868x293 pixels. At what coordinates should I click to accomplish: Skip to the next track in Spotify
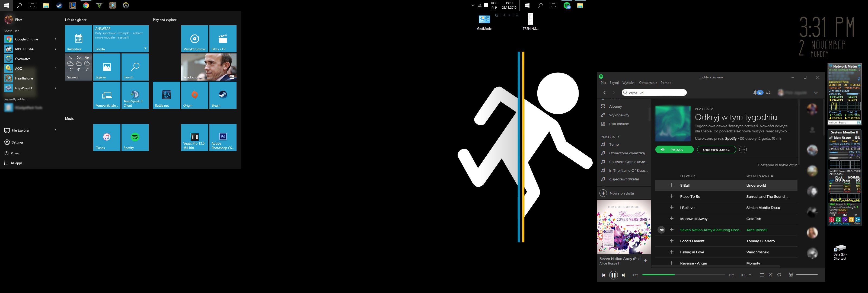pyautogui.click(x=623, y=275)
